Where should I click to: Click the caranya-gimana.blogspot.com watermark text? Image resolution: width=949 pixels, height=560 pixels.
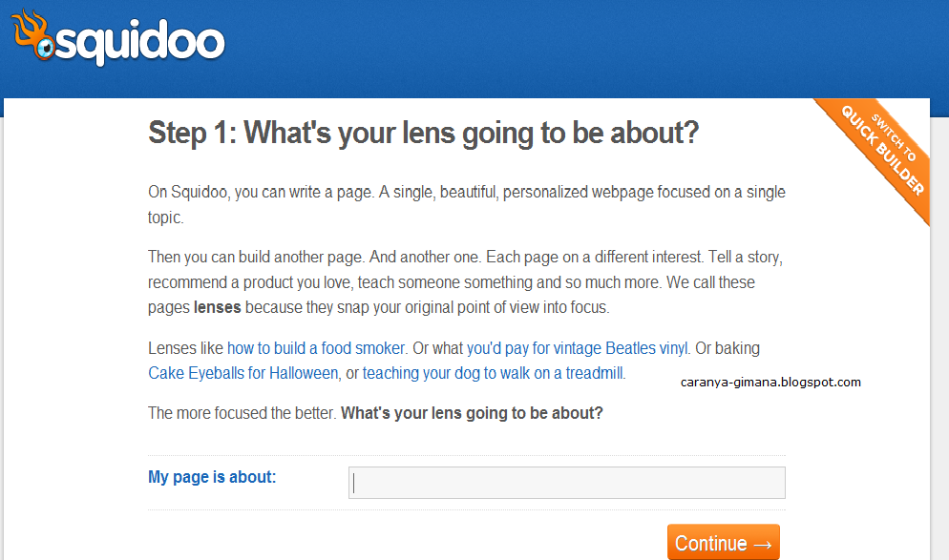[x=770, y=383]
